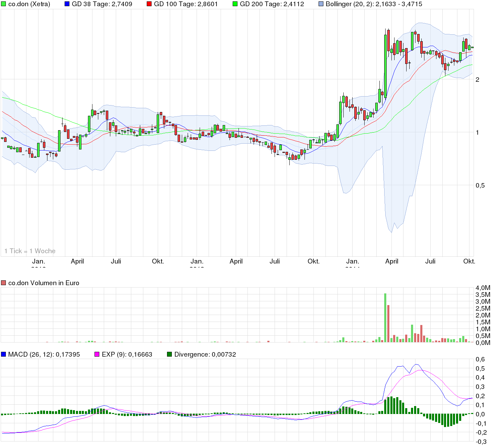
Task: Click the co.don (Xetra) chart title
Action: [x=29, y=4]
